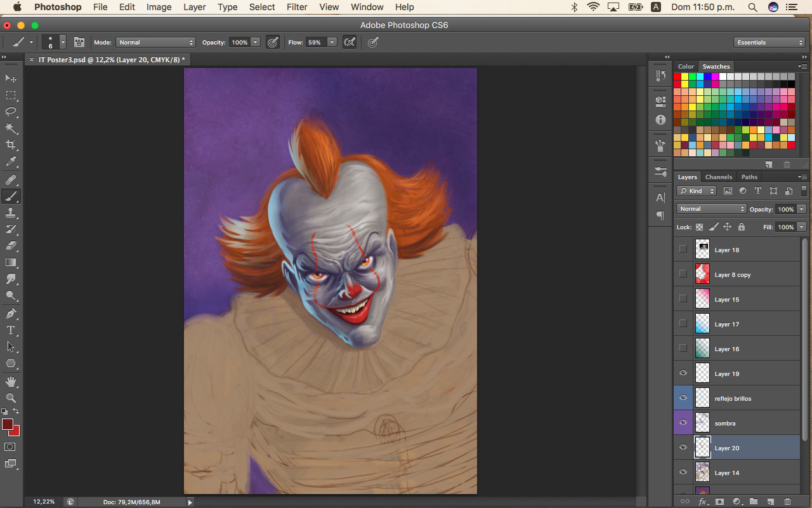Enable airbrush-style build-up
The width and height of the screenshot is (812, 508).
pyautogui.click(x=349, y=43)
